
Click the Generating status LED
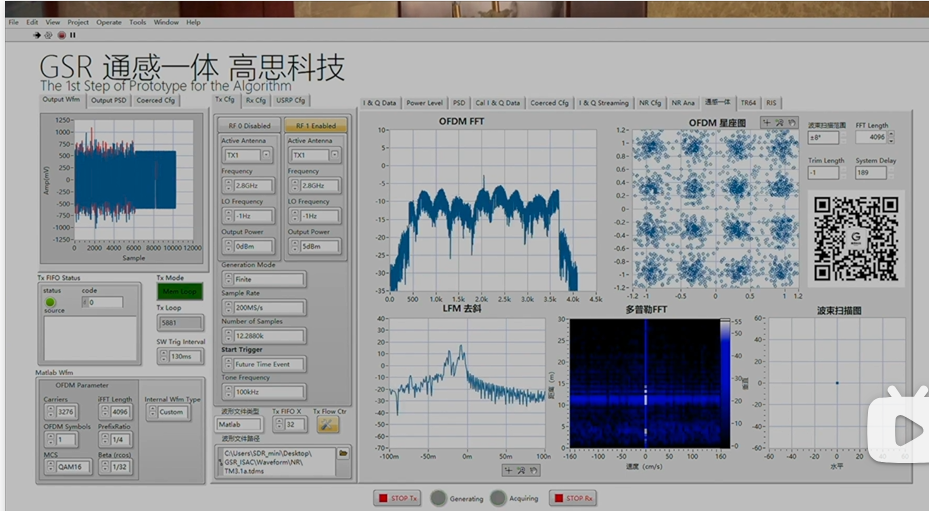click(438, 498)
